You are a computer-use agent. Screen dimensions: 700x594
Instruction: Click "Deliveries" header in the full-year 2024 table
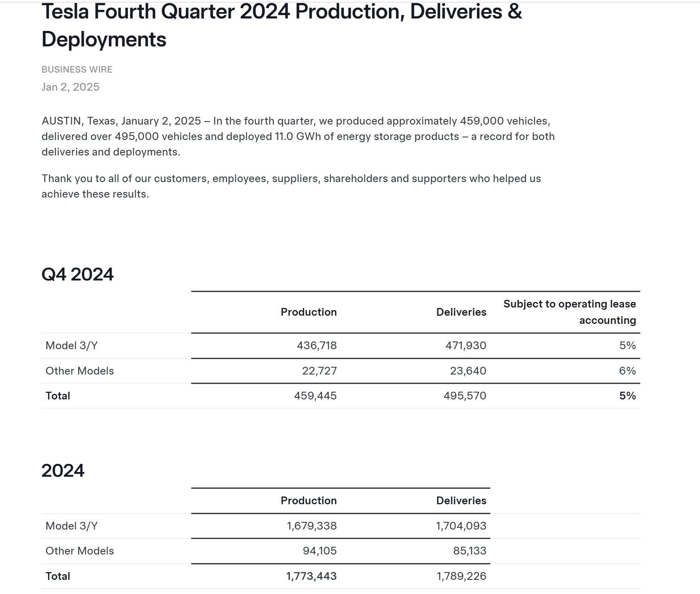coord(461,501)
